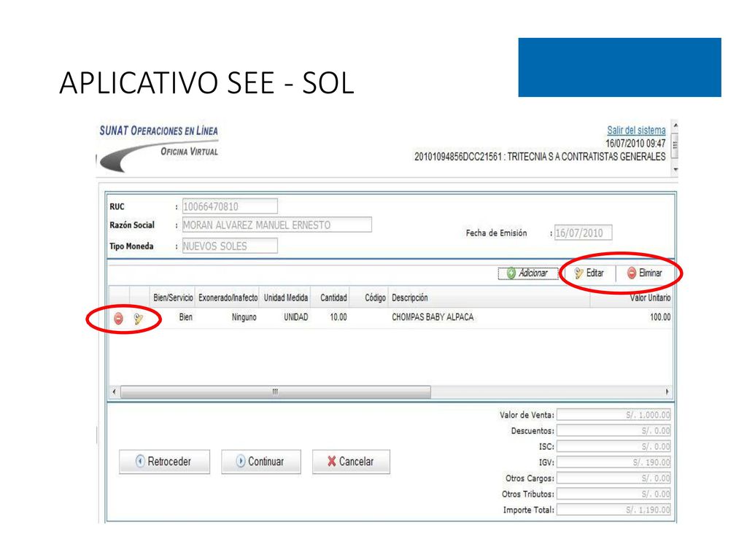Click the edit pencil icon in the Bien row
This screenshot has height=560, width=747.
point(139,319)
